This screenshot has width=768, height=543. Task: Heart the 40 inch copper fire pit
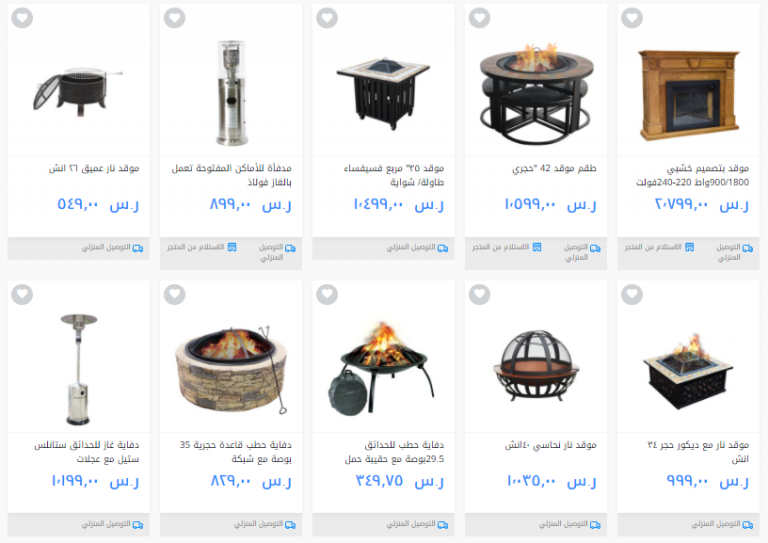[480, 294]
